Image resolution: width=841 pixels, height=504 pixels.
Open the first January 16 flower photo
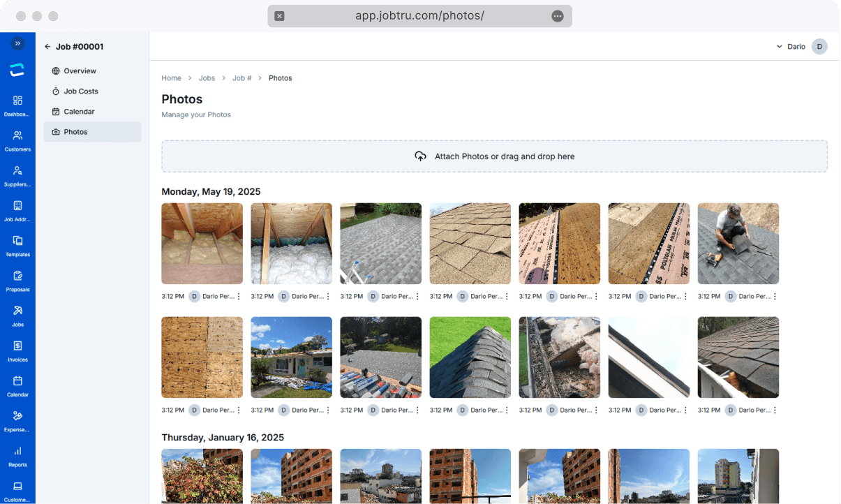(202, 476)
